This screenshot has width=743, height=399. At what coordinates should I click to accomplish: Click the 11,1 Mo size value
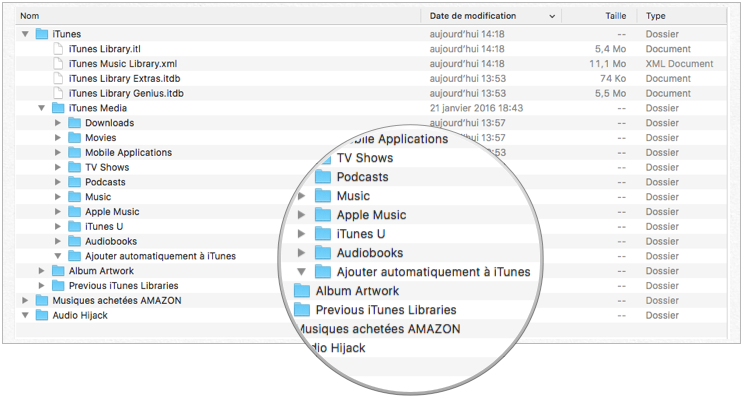[x=607, y=63]
